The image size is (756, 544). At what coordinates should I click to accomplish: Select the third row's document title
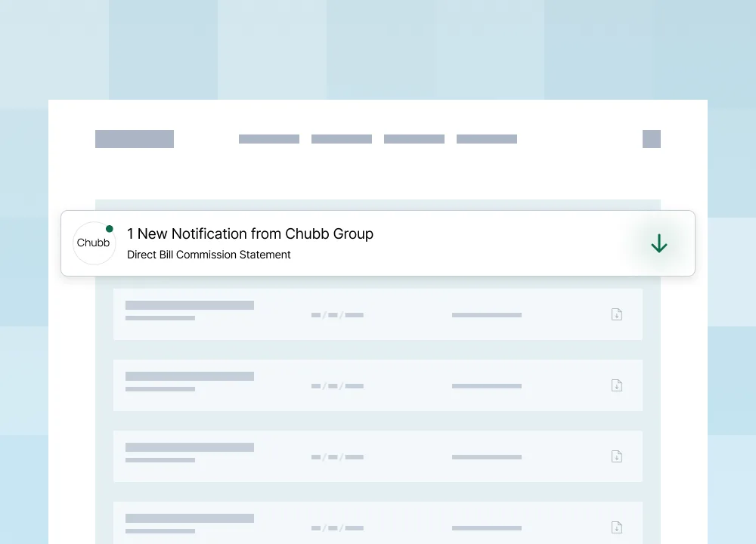190,447
